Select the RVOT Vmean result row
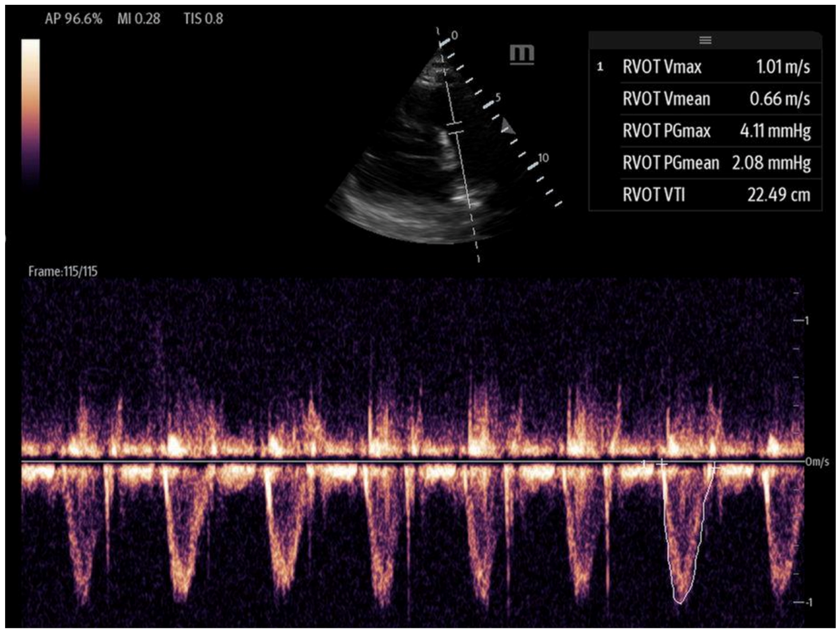840x632 pixels. click(716, 99)
